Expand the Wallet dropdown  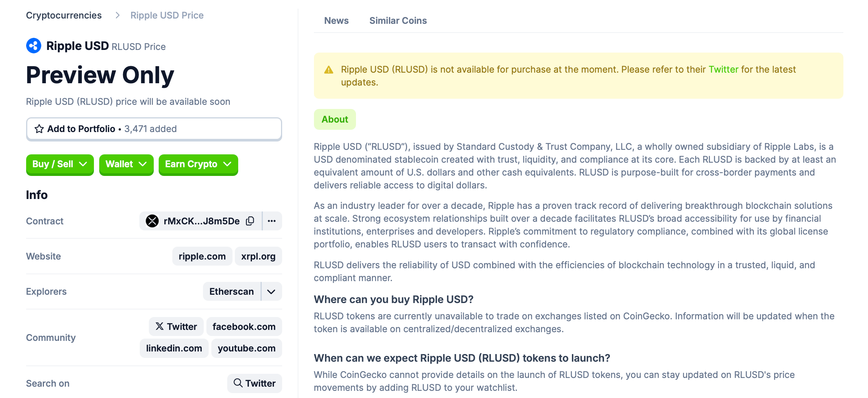(126, 164)
